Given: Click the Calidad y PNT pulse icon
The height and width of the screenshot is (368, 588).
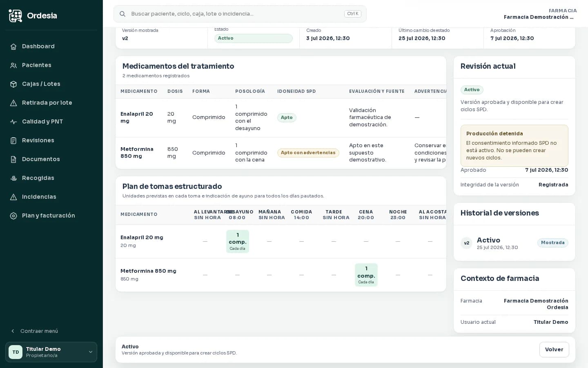Looking at the screenshot, I should click(13, 121).
